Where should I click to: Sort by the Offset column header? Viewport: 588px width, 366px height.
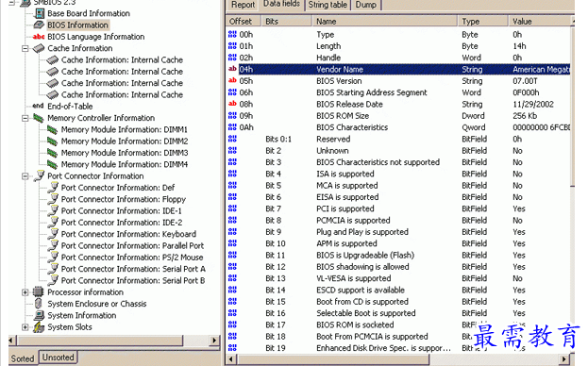244,21
